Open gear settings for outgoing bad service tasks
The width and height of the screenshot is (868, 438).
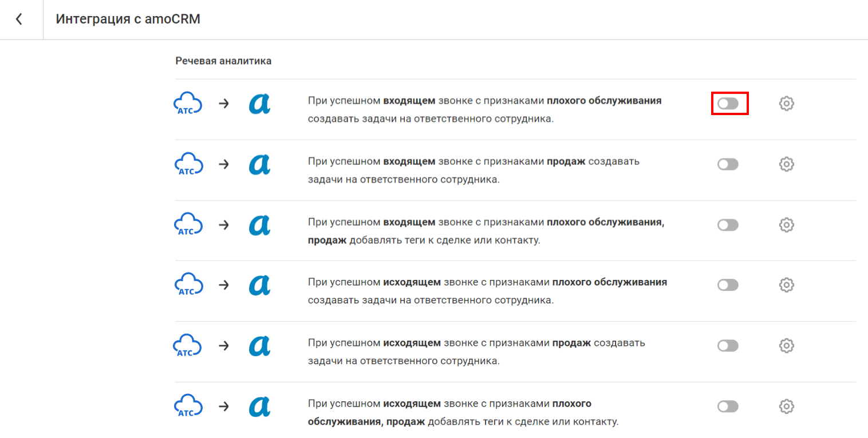(787, 285)
